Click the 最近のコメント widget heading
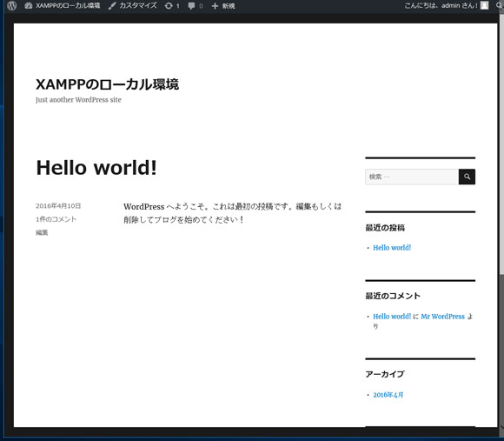504x441 pixels. 393,296
